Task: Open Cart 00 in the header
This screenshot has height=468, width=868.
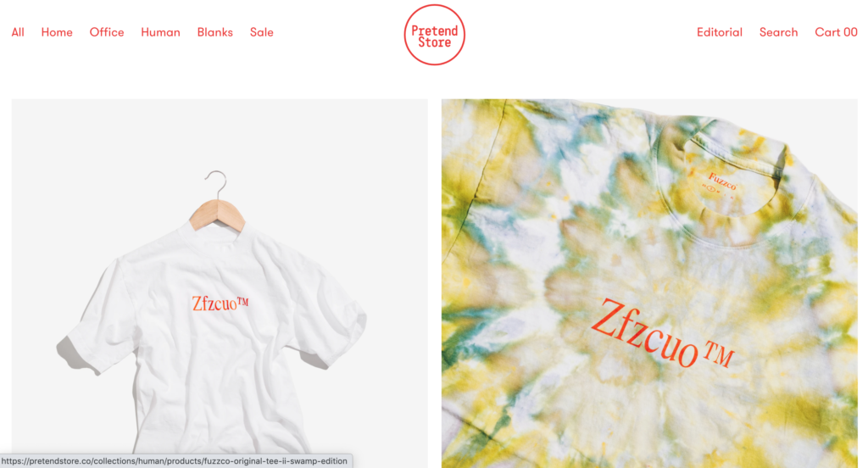Action: click(836, 32)
